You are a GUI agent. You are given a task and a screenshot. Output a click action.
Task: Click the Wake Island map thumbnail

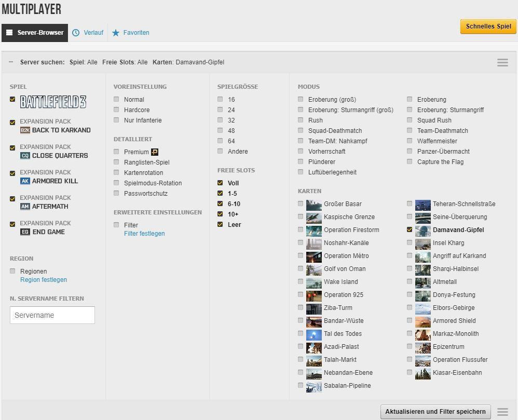[x=314, y=283]
